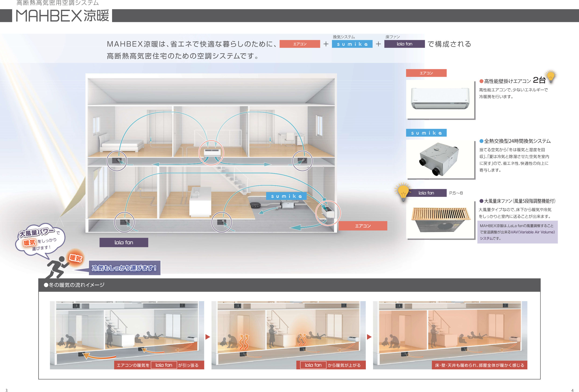Click the lala fan floor fan product photo
Screen dimensions: 579x392
441,219
